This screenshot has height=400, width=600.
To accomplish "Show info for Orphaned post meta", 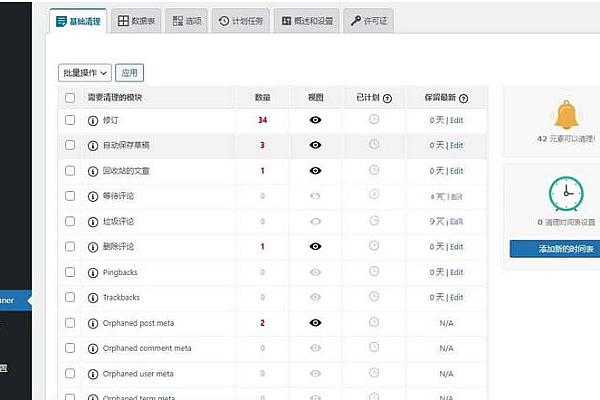I will point(93,323).
